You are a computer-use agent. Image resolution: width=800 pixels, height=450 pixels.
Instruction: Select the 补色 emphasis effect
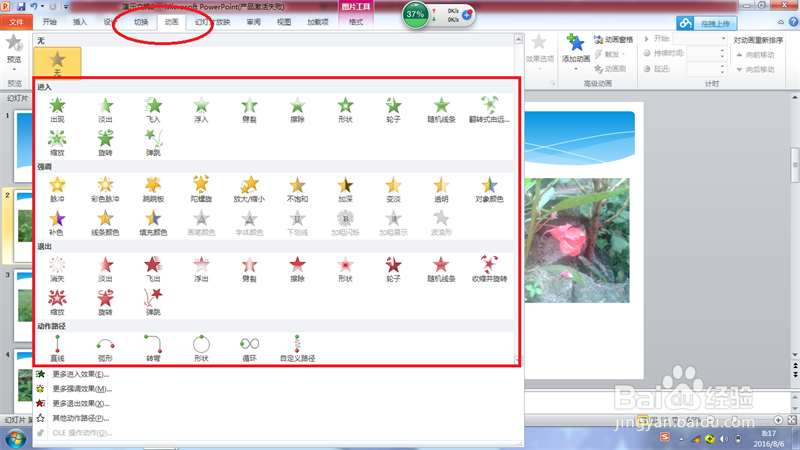coord(57,223)
